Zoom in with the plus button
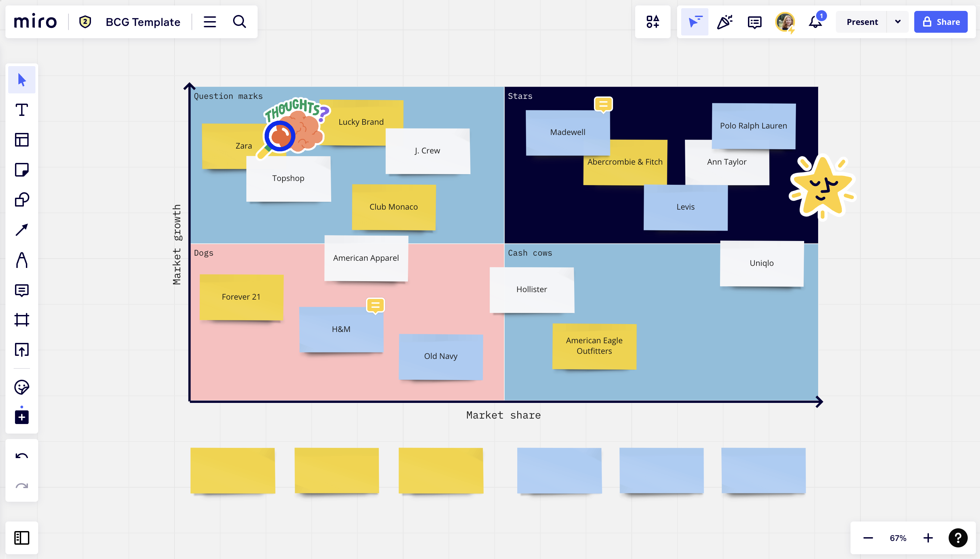 [928, 538]
